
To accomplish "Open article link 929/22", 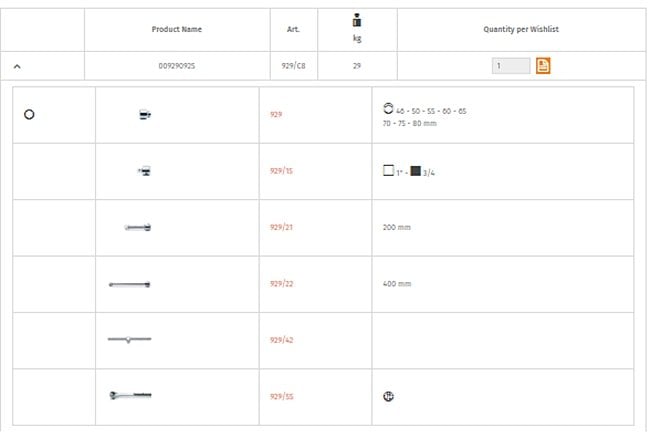I will coord(280,284).
